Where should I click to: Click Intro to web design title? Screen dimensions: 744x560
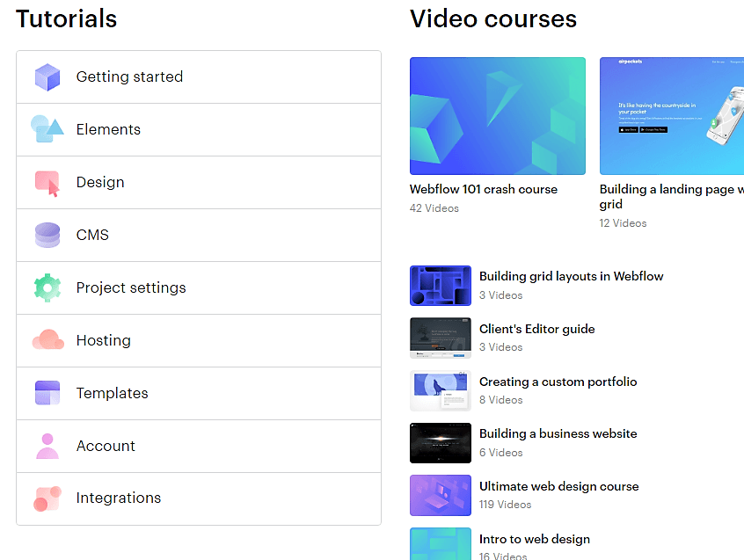(535, 539)
